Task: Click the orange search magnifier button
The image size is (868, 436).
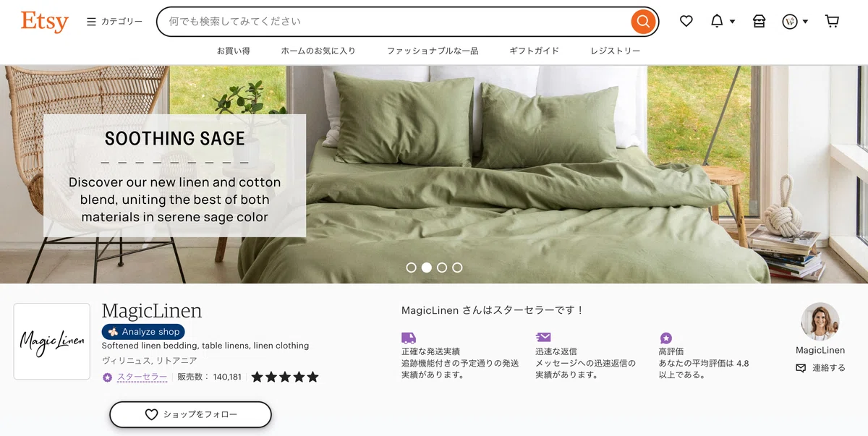Action: [642, 22]
